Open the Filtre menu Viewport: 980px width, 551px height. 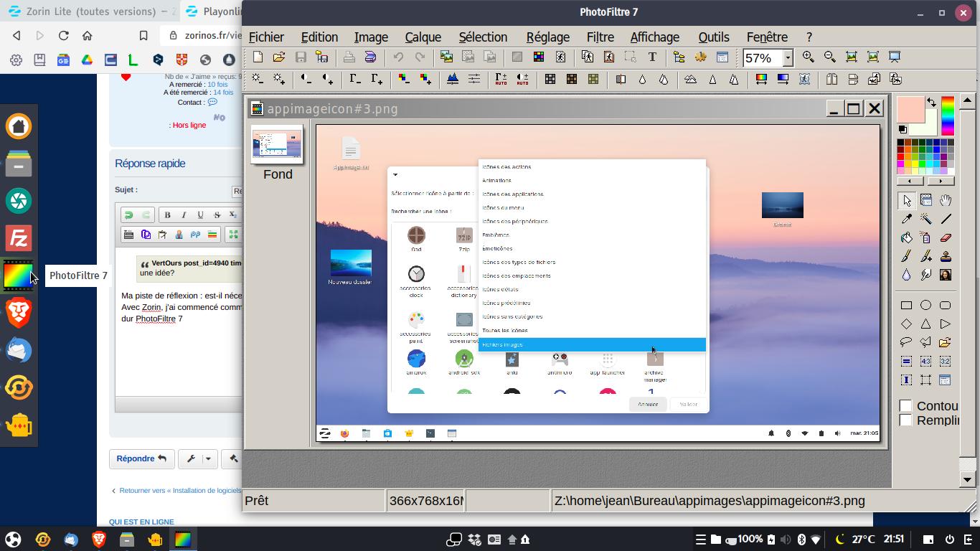600,37
